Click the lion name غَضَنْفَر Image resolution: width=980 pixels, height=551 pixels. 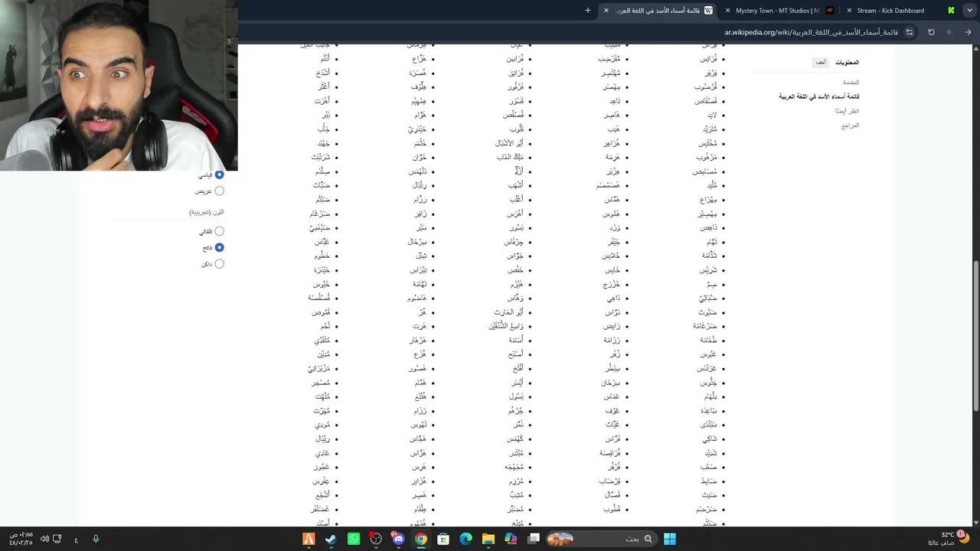(320, 509)
